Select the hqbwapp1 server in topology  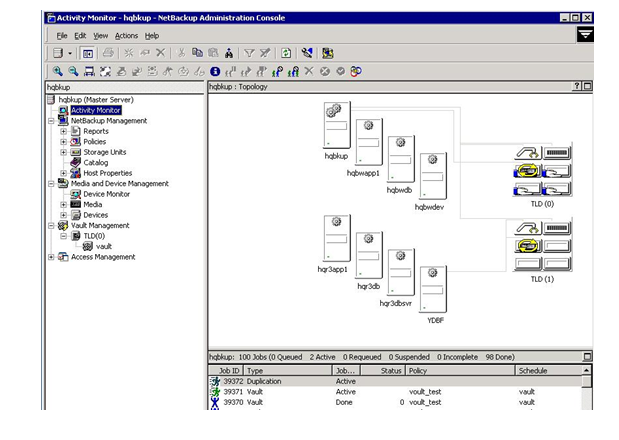click(x=369, y=142)
